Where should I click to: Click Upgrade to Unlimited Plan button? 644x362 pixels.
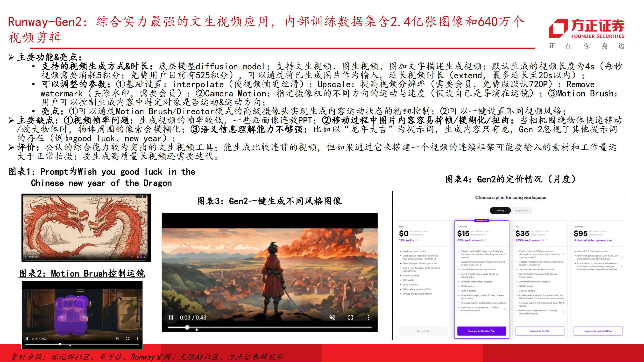pyautogui.click(x=598, y=331)
